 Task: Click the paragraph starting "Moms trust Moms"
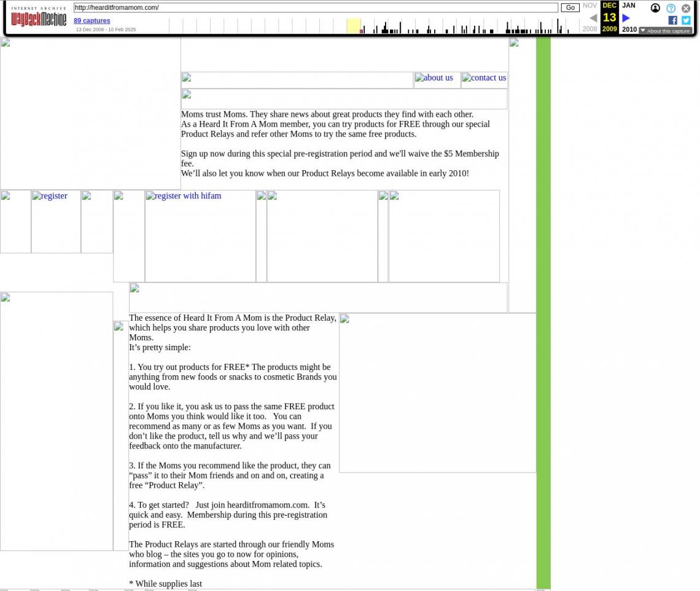coord(335,124)
